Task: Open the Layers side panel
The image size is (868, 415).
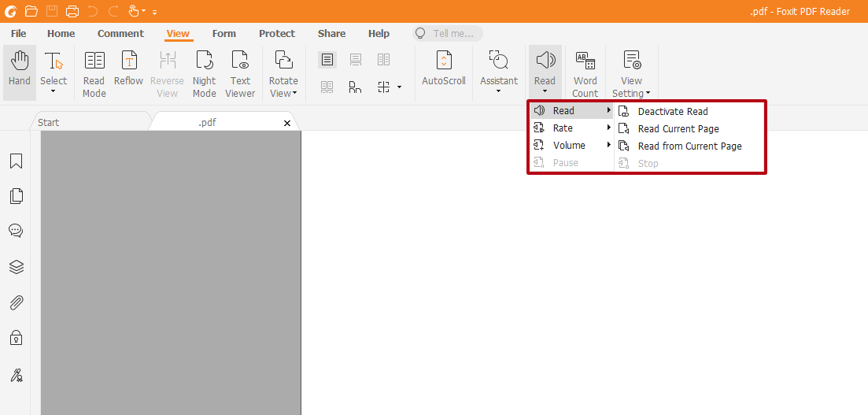Action: (x=16, y=267)
